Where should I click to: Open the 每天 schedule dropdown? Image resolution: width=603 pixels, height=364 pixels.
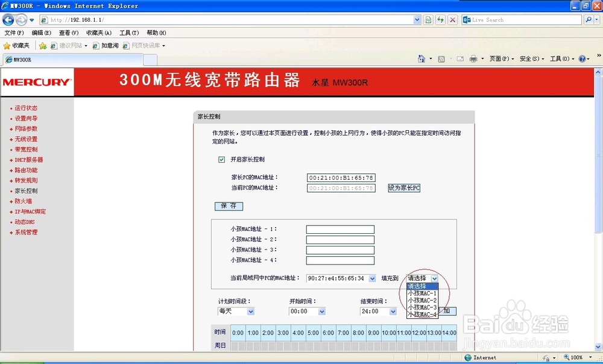pos(236,312)
